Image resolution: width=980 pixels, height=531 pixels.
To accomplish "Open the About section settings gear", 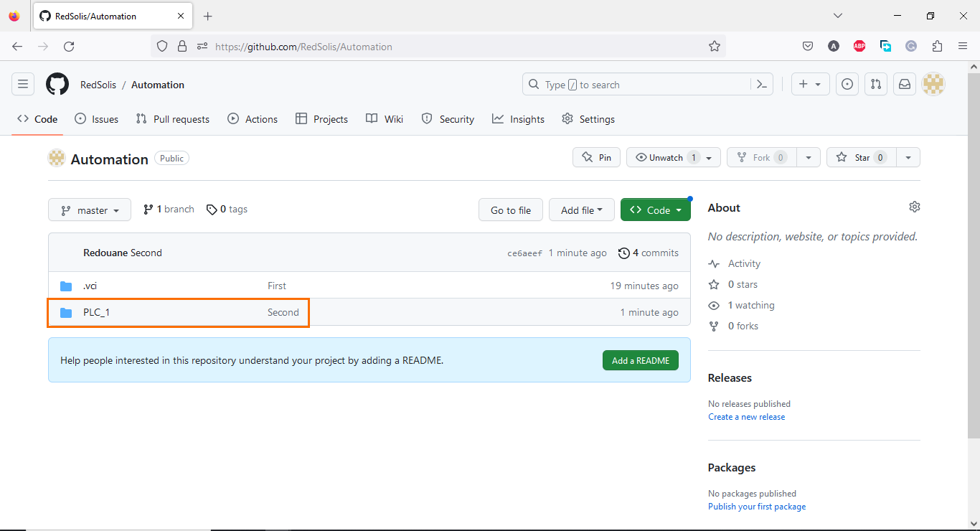I will click(914, 207).
